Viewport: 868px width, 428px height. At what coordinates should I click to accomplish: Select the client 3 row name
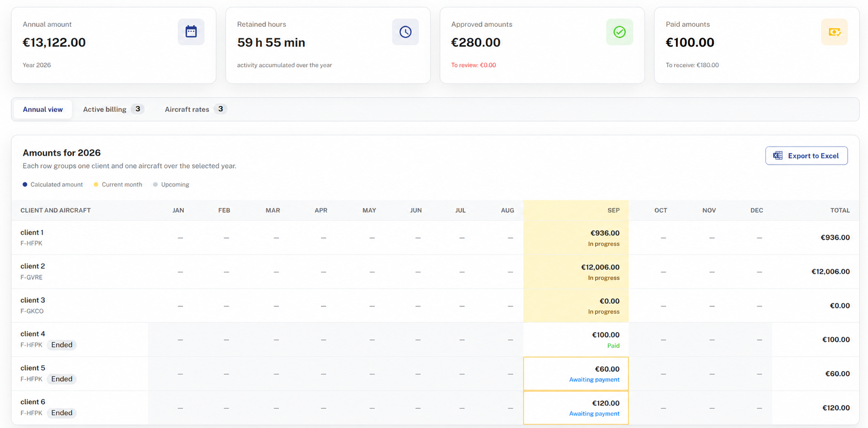[33, 300]
